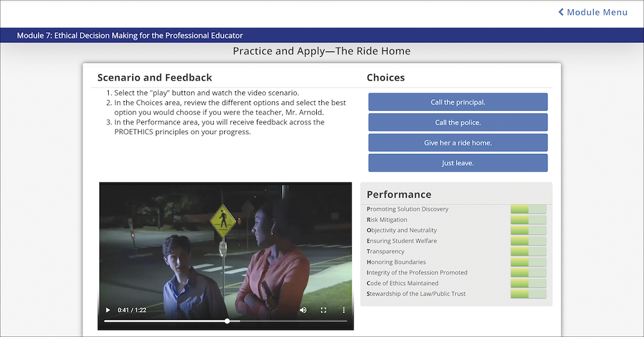Image resolution: width=644 pixels, height=337 pixels.
Task: Click the Ensuring Student Welfare bar
Action: click(528, 241)
